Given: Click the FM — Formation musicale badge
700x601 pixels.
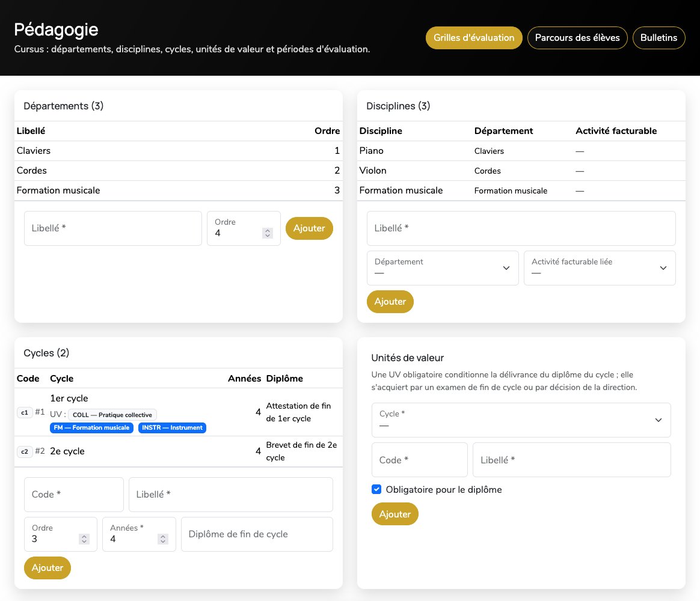Looking at the screenshot, I should [91, 427].
